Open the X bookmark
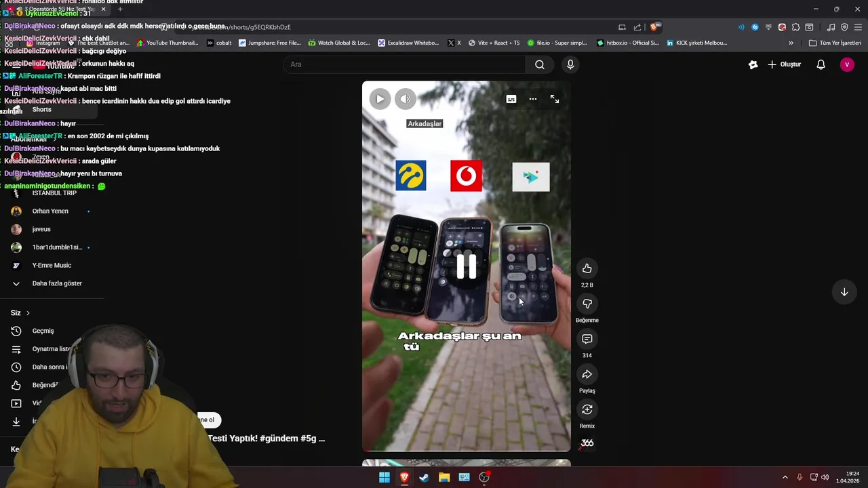Screen dimensions: 868x488 [454, 43]
